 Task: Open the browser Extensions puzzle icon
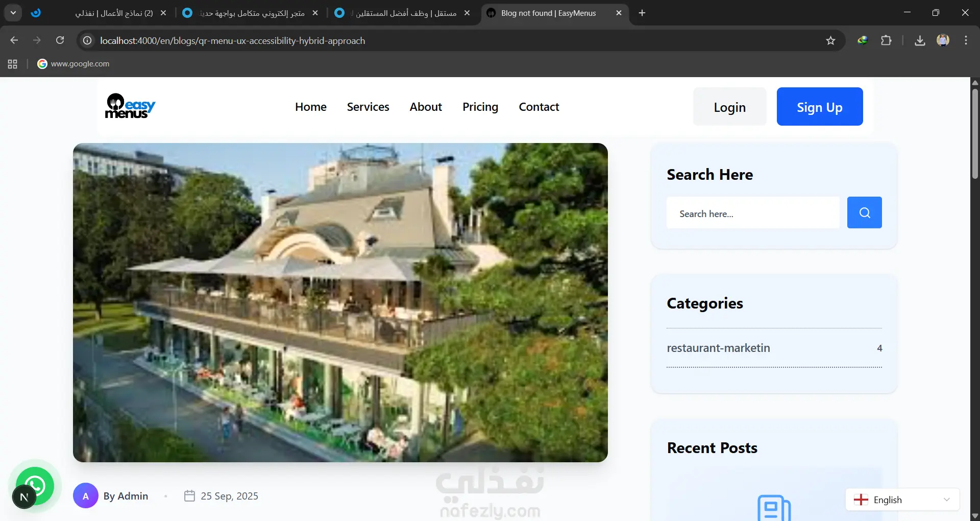(886, 40)
